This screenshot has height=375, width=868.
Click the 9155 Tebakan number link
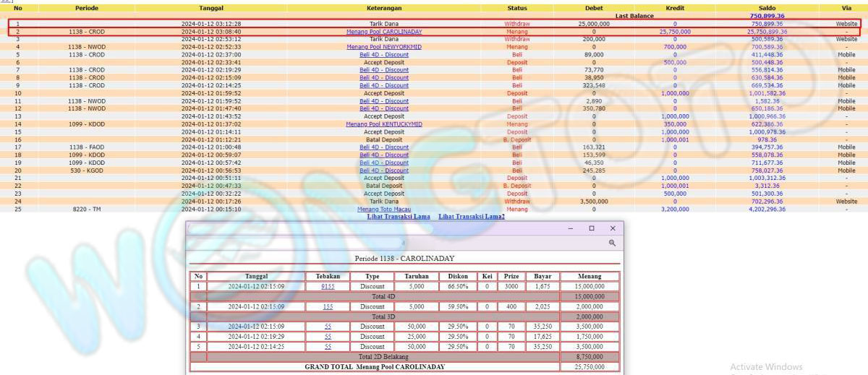pyautogui.click(x=328, y=286)
